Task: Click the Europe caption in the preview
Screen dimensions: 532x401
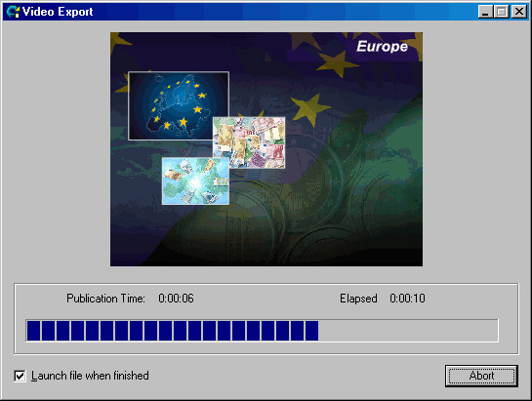Action: [x=382, y=47]
